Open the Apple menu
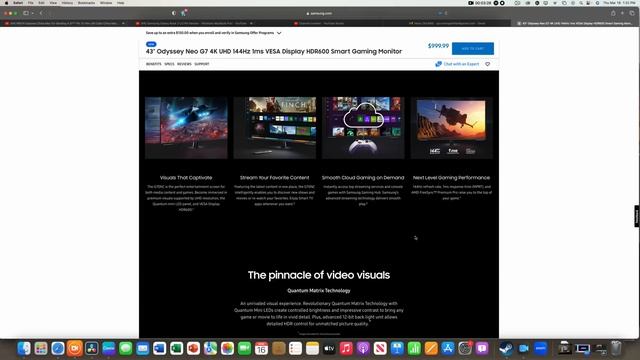This screenshot has height=360, width=640. pyautogui.click(x=6, y=3)
